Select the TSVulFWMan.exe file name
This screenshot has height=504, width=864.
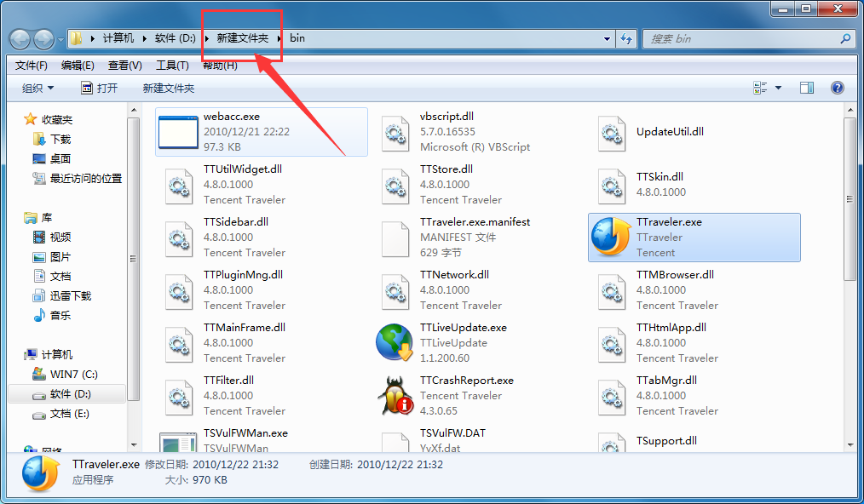coord(245,433)
